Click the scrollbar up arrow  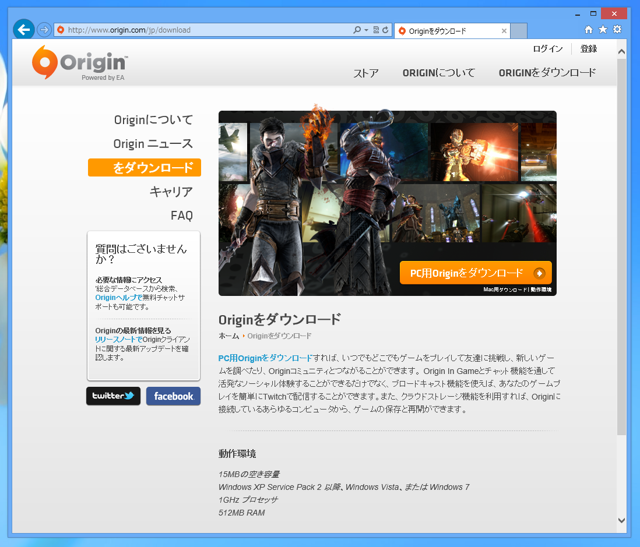[x=621, y=51]
